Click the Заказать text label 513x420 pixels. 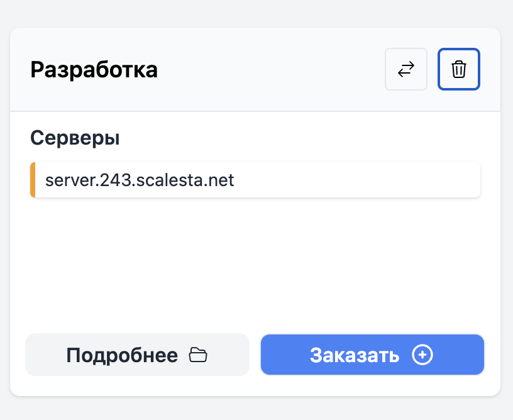click(x=355, y=355)
